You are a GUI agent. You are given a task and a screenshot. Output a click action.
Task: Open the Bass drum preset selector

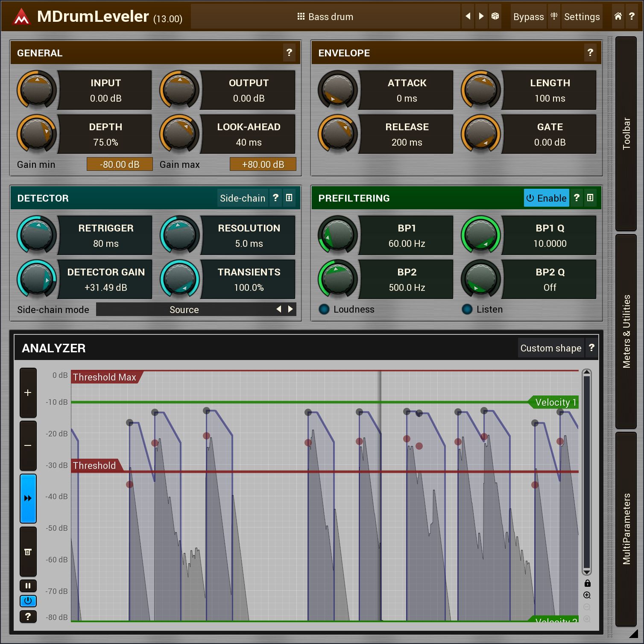[325, 17]
